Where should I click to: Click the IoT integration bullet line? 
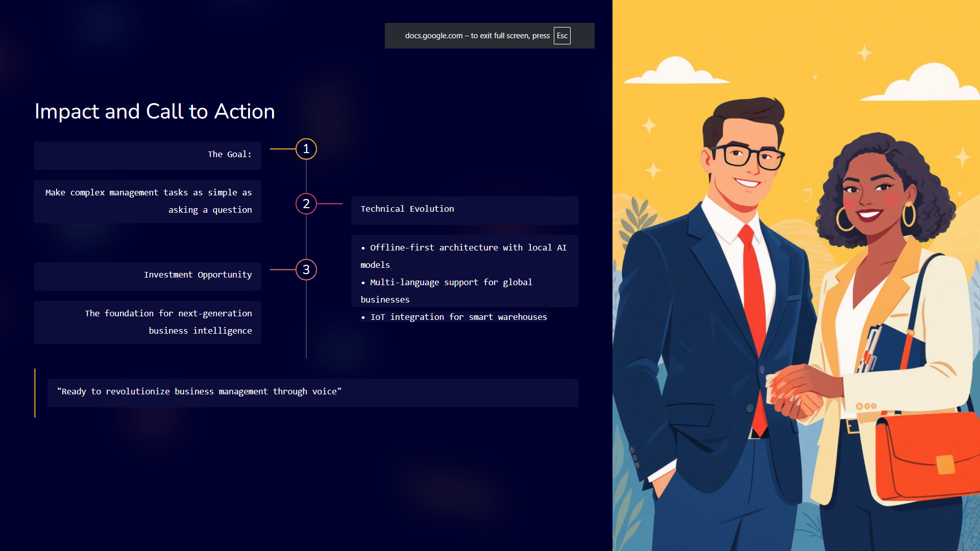point(458,317)
